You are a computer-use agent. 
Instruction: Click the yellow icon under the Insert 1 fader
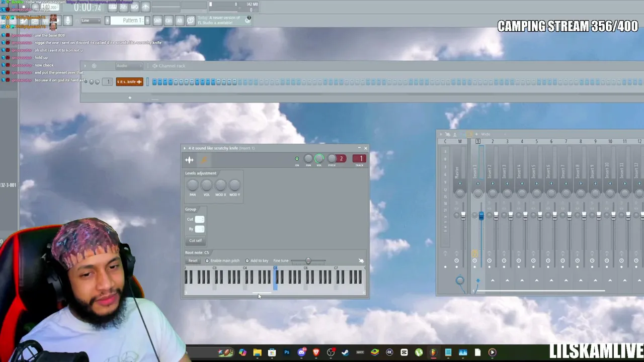coord(474,253)
